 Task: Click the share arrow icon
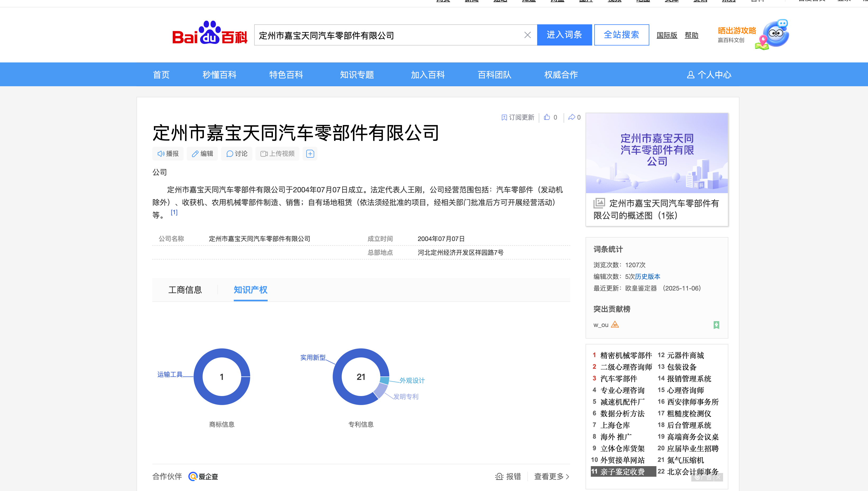(572, 117)
